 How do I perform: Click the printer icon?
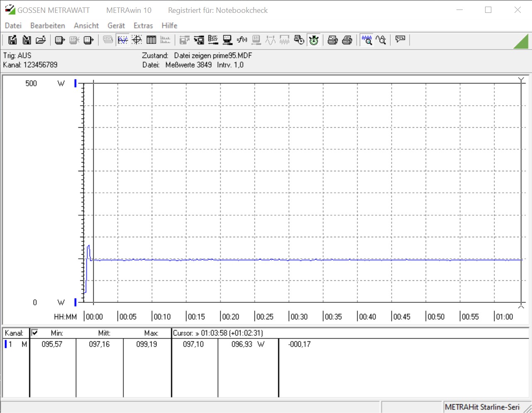coord(347,40)
